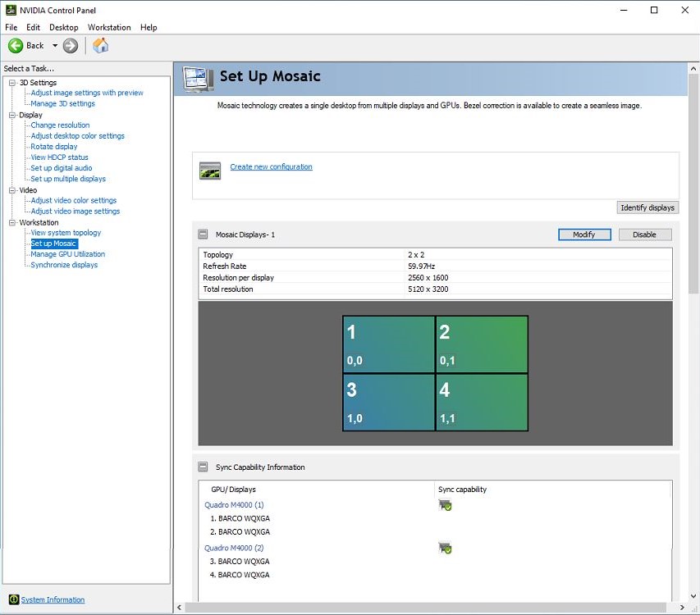Collapse the Sync Capability Information section
This screenshot has height=615, width=700.
(x=203, y=467)
